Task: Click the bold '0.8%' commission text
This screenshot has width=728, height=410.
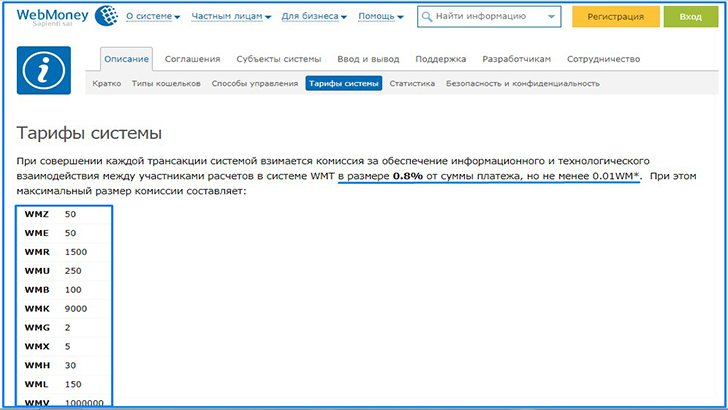Action: 408,176
